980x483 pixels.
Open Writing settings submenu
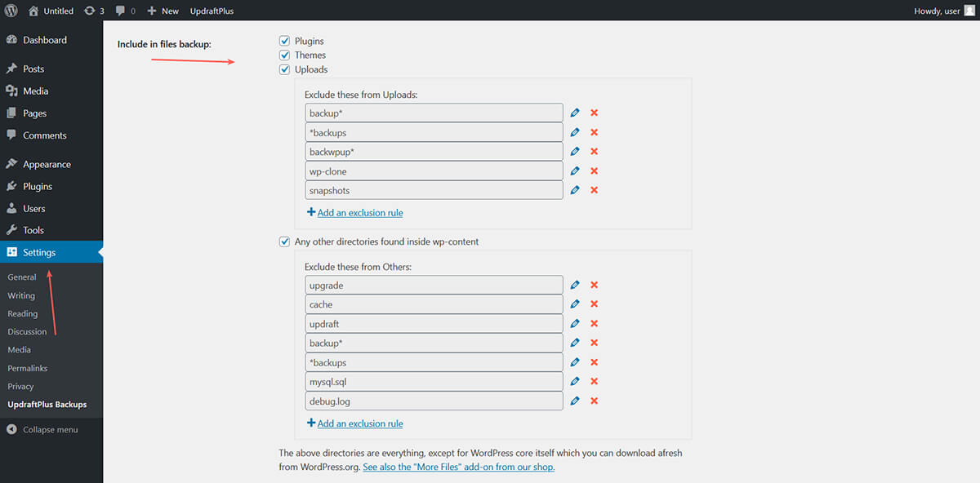point(21,295)
